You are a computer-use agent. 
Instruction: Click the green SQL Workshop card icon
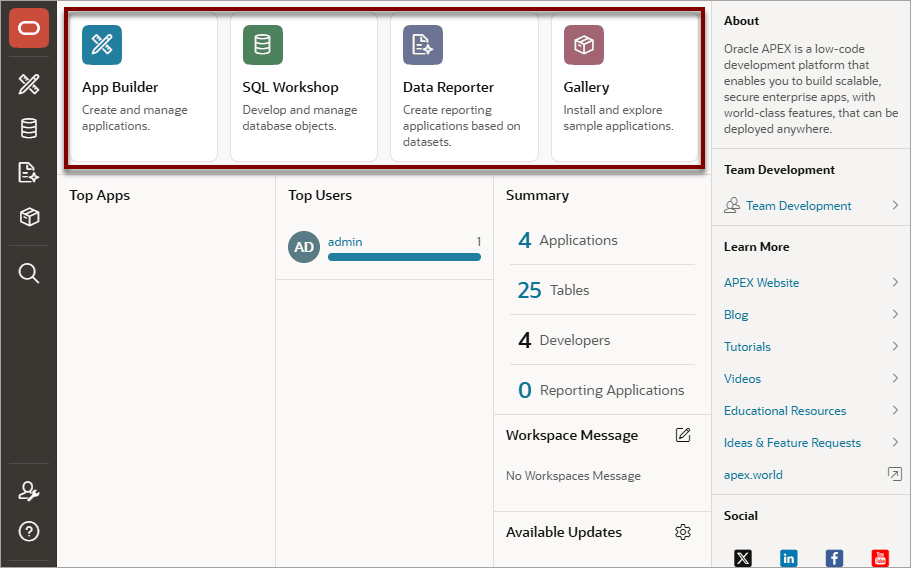(263, 45)
